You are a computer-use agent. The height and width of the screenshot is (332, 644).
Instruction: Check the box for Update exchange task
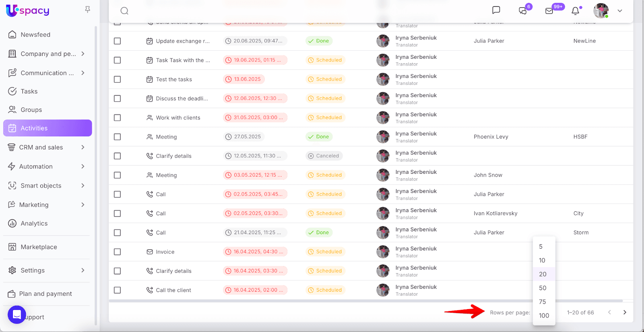point(118,41)
